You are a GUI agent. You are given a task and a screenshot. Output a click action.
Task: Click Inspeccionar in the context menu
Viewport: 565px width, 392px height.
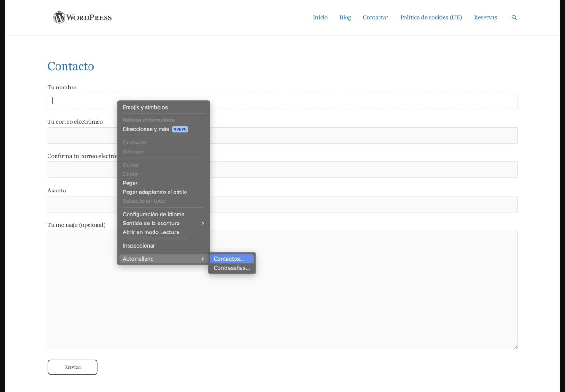(x=138, y=245)
